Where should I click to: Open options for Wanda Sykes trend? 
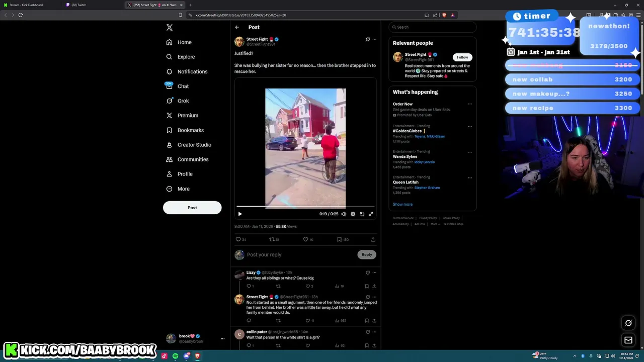tap(470, 152)
